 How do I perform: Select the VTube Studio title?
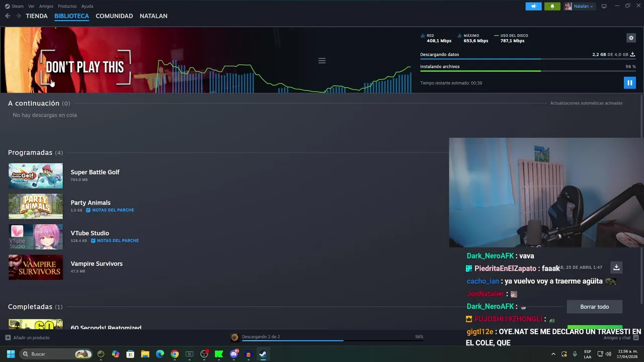90,233
